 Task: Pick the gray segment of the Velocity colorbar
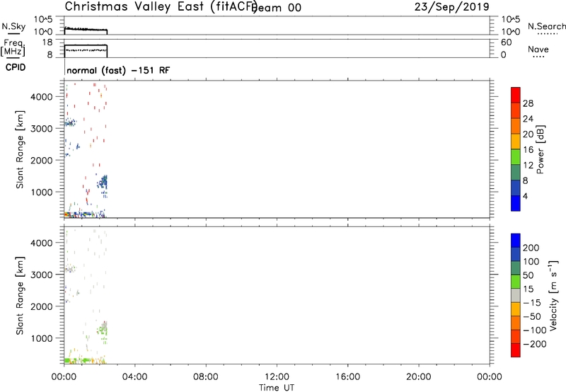tap(516, 295)
